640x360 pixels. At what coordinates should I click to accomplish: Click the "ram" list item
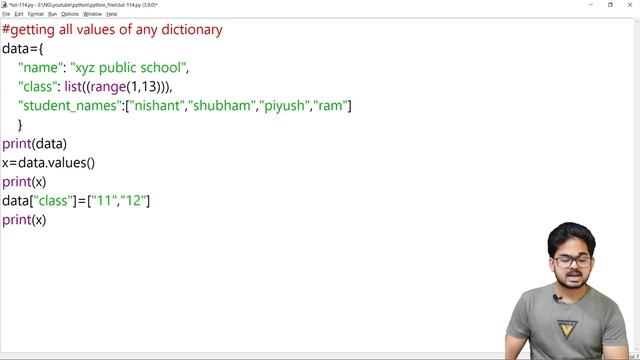330,106
